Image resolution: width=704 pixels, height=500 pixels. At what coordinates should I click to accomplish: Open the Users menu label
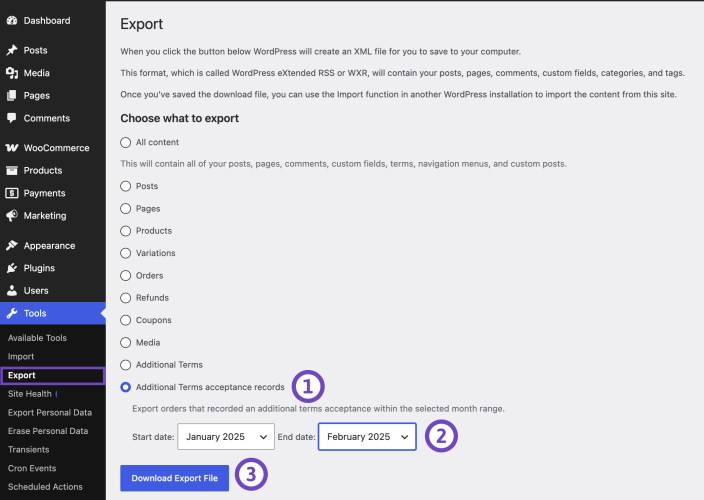click(36, 290)
